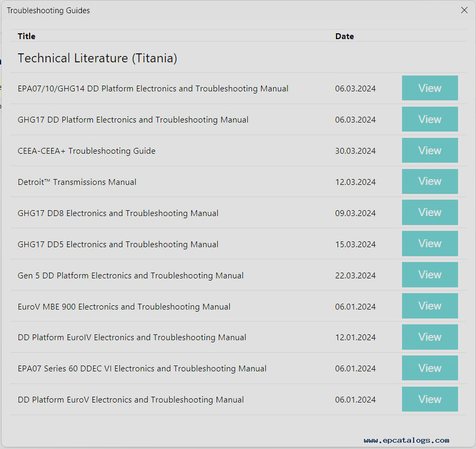This screenshot has width=476, height=449.
Task: Click the www.epcatalogs.com watermark link
Action: [406, 440]
